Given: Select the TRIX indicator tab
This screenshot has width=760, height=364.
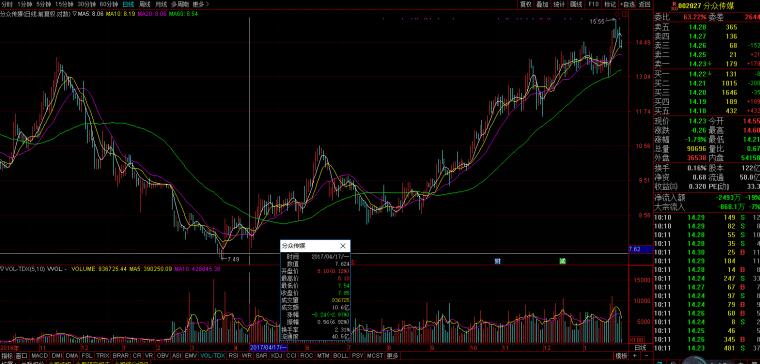Looking at the screenshot, I should pyautogui.click(x=102, y=356).
